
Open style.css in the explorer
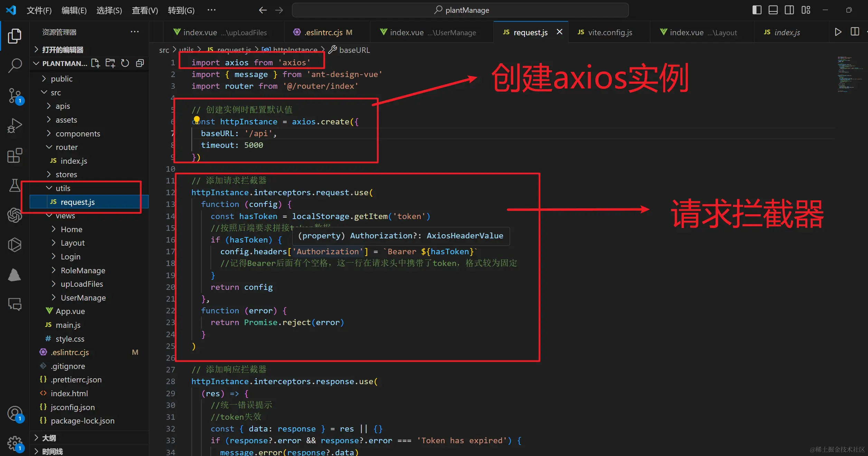point(89,339)
